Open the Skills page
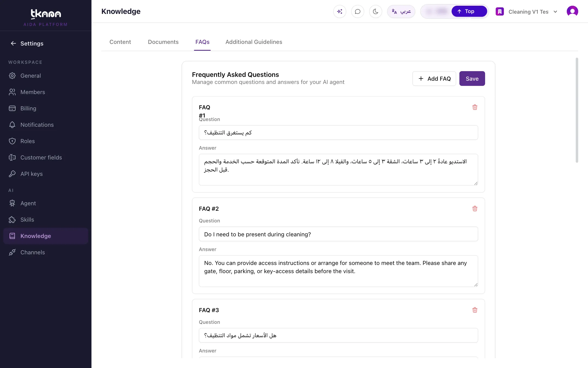Viewport: 588px width, 368px height. coord(46,220)
